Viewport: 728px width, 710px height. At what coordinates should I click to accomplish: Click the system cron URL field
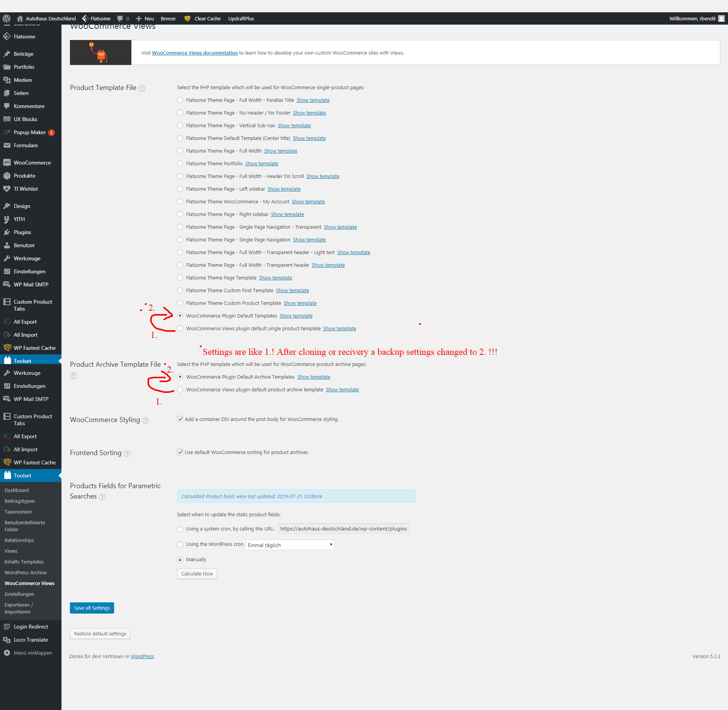(x=343, y=529)
